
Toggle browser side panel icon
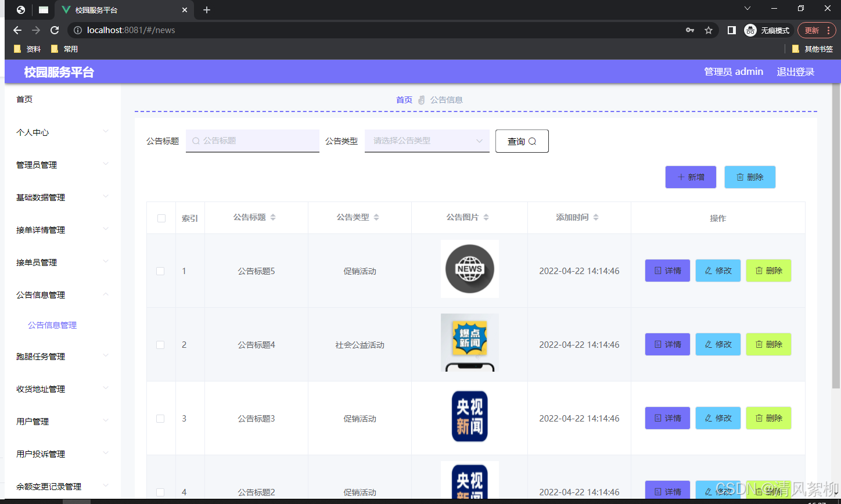coord(732,30)
